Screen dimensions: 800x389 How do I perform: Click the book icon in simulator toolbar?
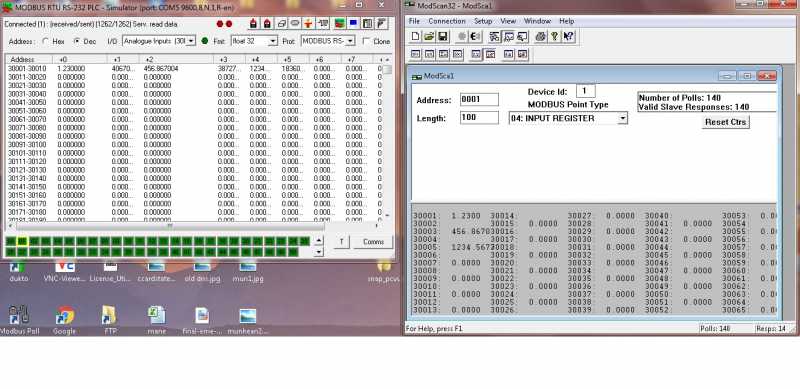[x=367, y=23]
